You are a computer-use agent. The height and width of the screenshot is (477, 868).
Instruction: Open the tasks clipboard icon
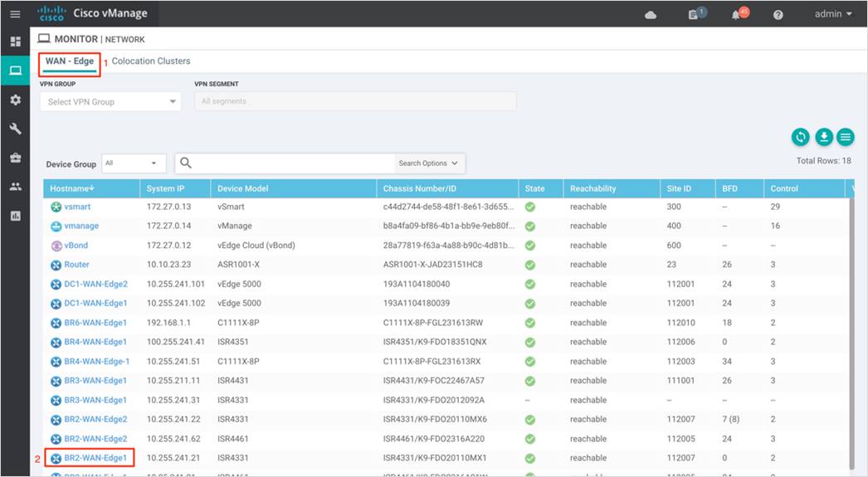click(693, 14)
